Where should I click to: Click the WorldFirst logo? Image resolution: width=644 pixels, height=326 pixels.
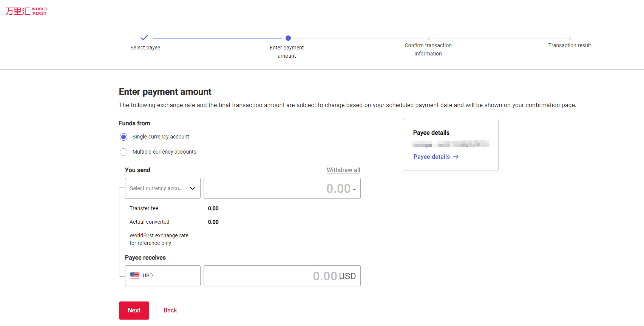point(26,11)
